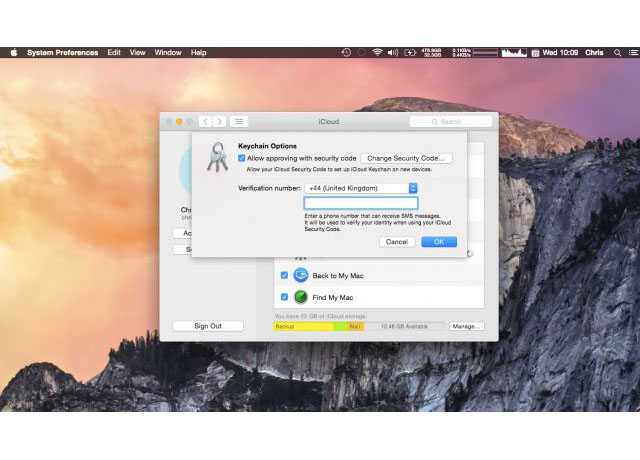The width and height of the screenshot is (640, 460).
Task: Click the Verification number label
Action: pos(269,188)
